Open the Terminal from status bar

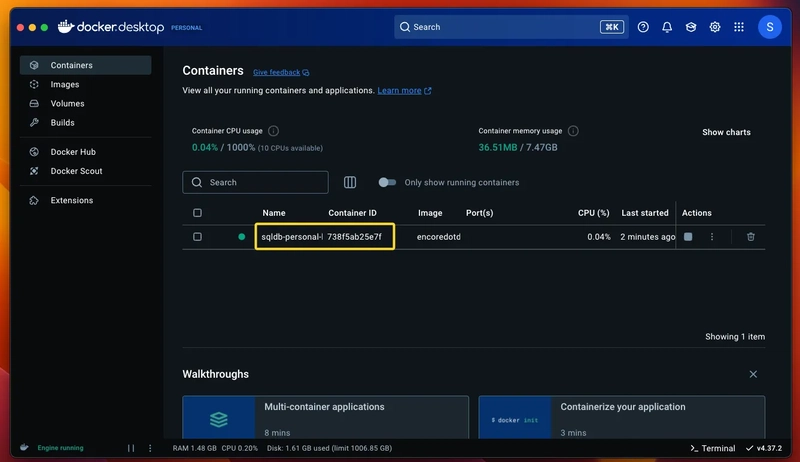(713, 448)
